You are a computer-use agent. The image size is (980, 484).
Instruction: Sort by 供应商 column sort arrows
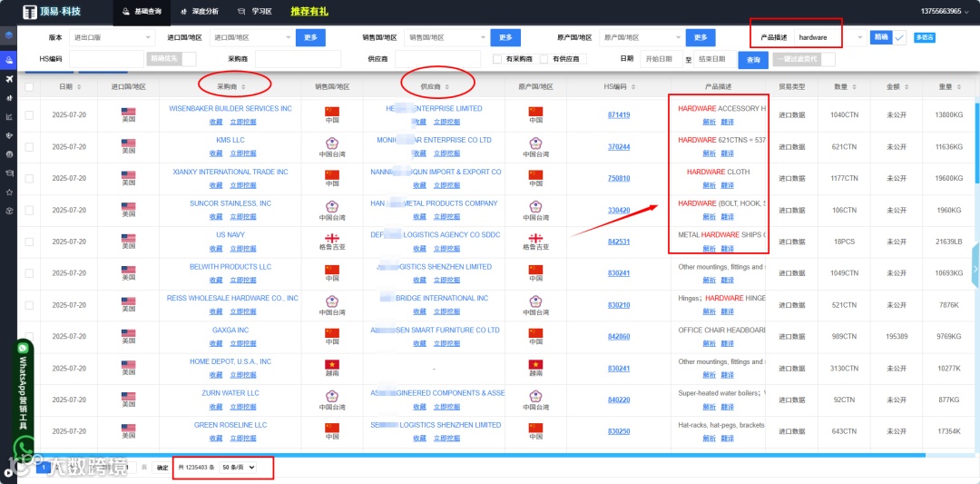(446, 87)
